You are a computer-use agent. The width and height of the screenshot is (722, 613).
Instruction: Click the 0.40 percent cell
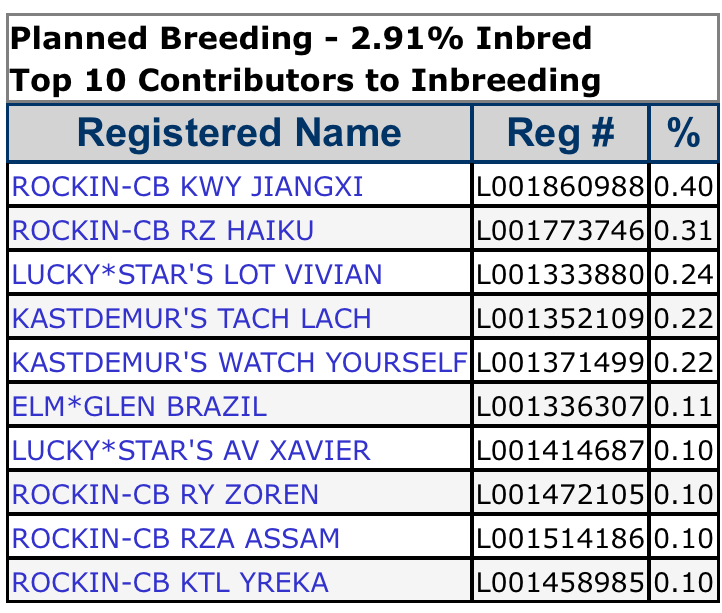point(685,187)
